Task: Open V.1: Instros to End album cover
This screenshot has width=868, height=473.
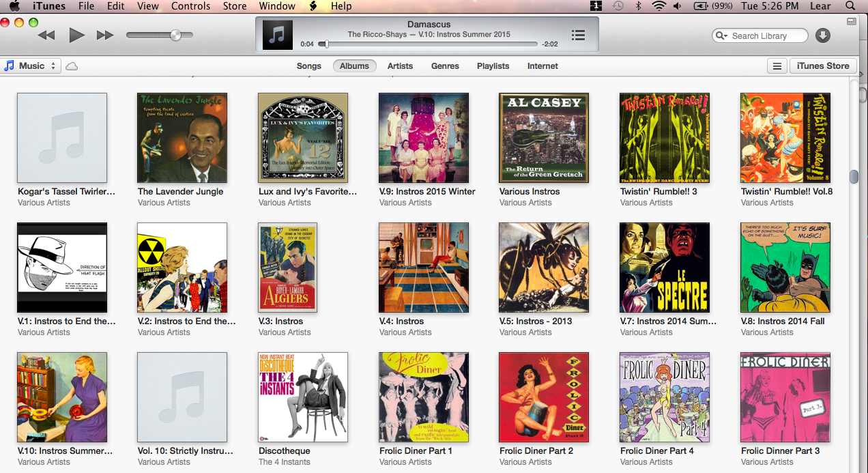Action: click(x=62, y=268)
